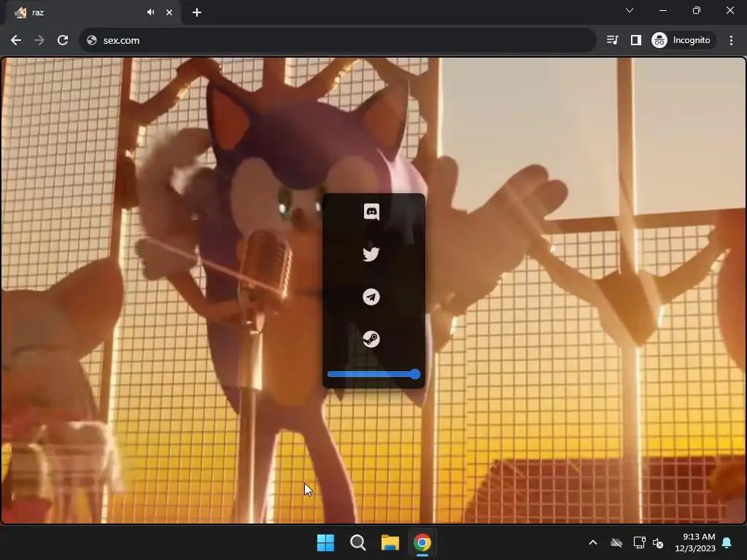Screen dimensions: 747x560
Task: Open the Steam icon link
Action: [371, 339]
